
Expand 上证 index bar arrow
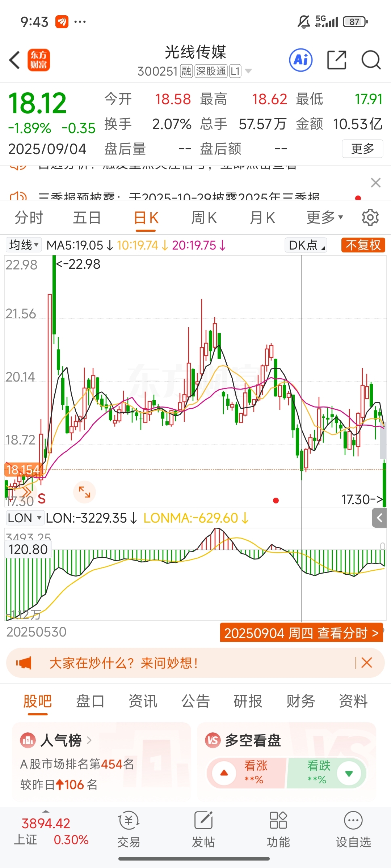click(x=46, y=811)
